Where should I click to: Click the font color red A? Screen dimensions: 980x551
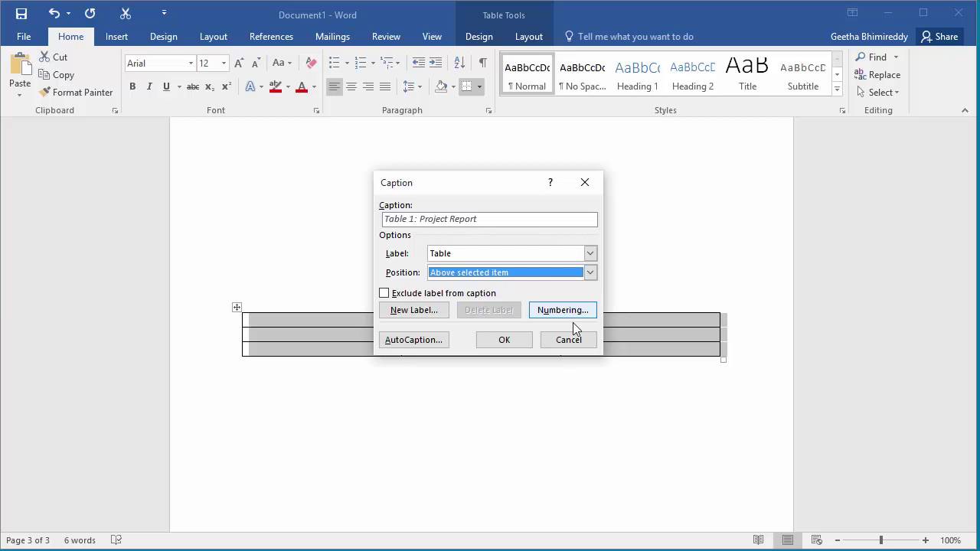click(302, 87)
